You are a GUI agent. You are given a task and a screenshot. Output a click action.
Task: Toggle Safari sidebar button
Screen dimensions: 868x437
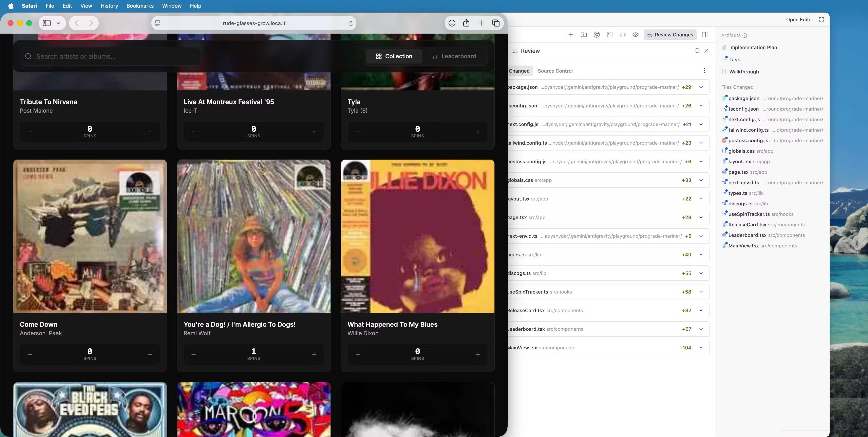coord(47,23)
